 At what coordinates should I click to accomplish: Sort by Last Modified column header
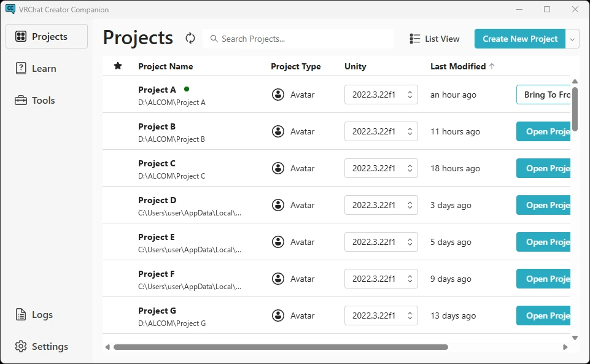[x=458, y=66]
